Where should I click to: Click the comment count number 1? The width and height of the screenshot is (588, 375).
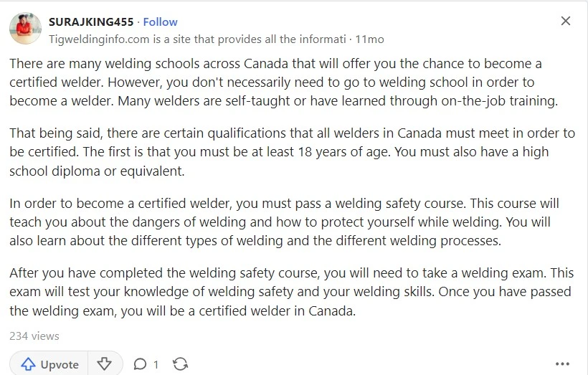[x=156, y=364]
